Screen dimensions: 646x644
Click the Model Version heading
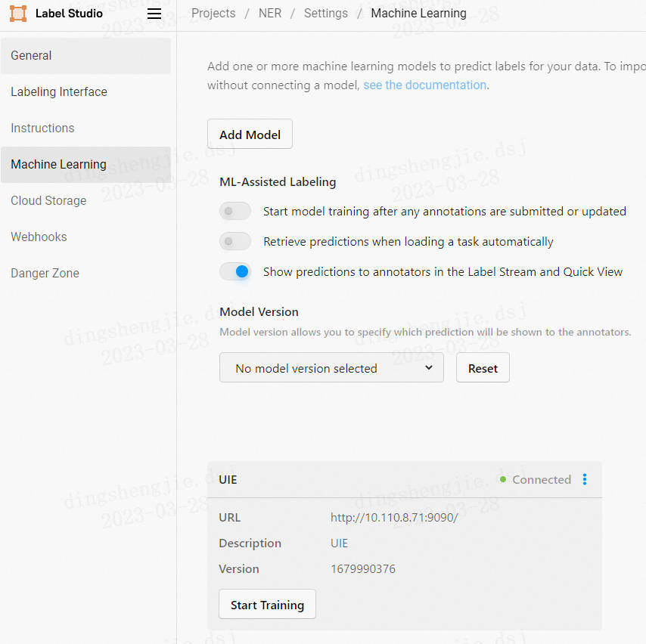click(259, 311)
